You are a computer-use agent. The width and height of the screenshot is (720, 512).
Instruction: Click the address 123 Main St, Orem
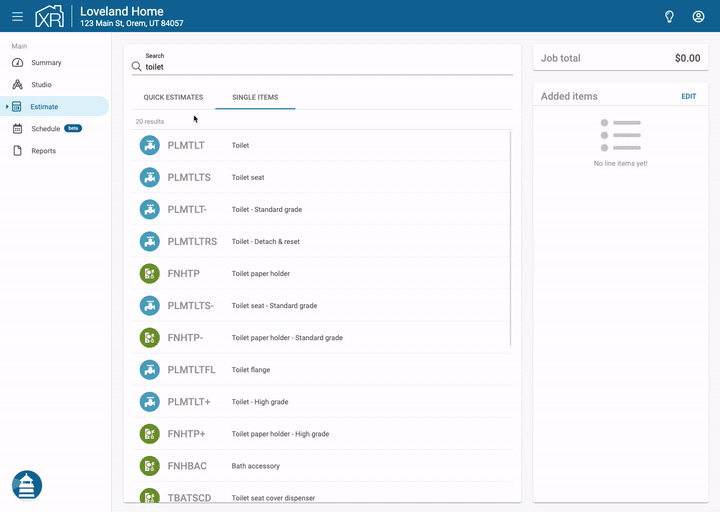coord(131,23)
